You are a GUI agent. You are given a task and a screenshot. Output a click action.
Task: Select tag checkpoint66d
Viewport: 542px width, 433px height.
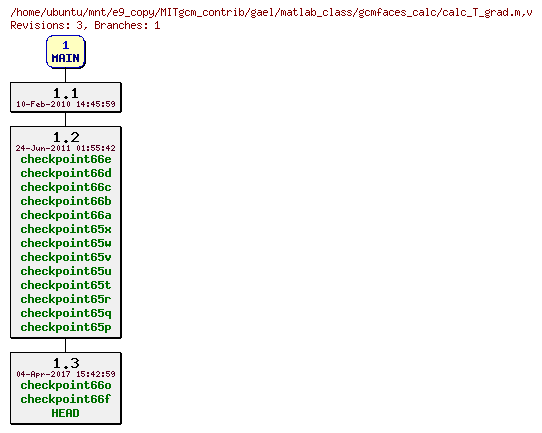coord(66,173)
